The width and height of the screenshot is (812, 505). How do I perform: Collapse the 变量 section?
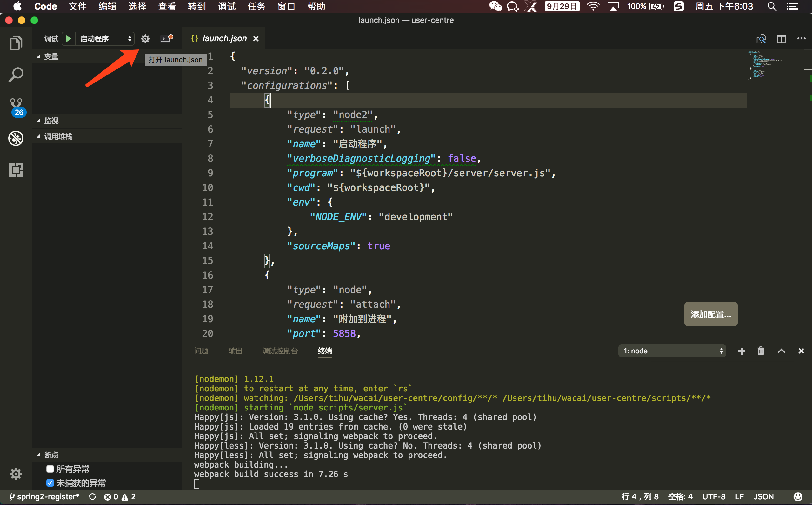coord(107,56)
